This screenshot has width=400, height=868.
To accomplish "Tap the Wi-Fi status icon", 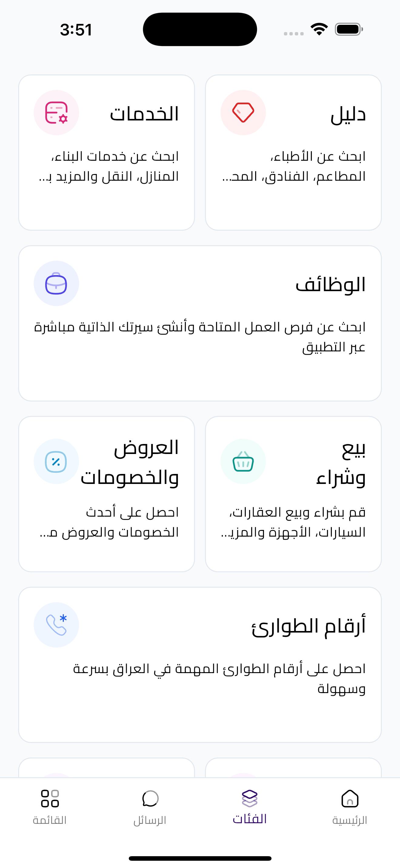I will (319, 29).
